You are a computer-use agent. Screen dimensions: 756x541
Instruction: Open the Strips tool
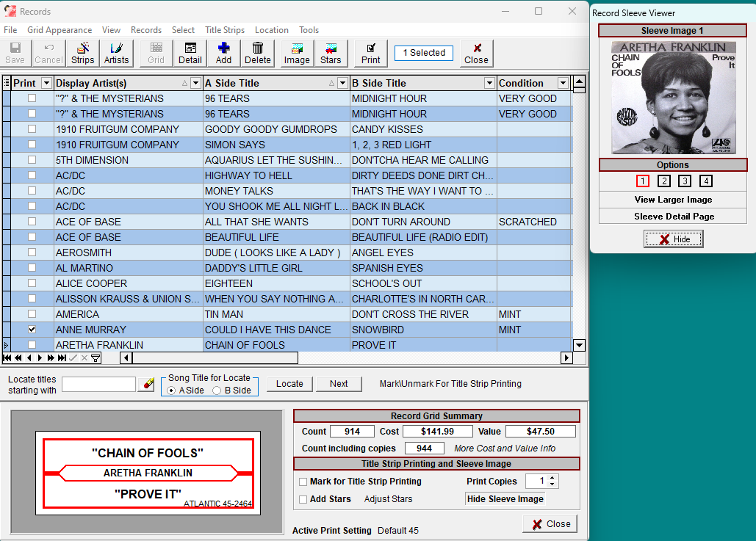[82, 53]
